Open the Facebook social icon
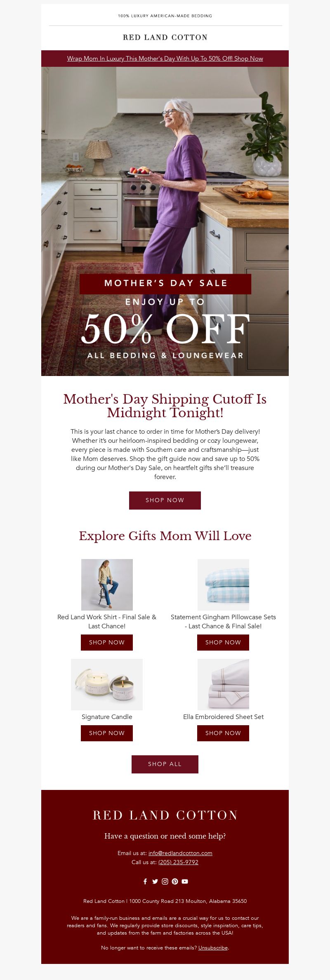 [x=145, y=881]
